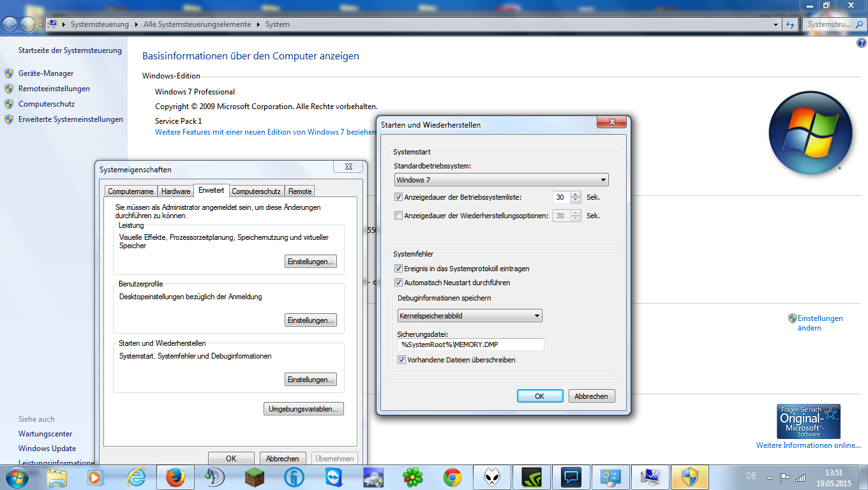The image size is (868, 490).
Task: Enable Anzeigedauer der Wiederherstellungsoptionen checkbox
Action: click(x=399, y=216)
